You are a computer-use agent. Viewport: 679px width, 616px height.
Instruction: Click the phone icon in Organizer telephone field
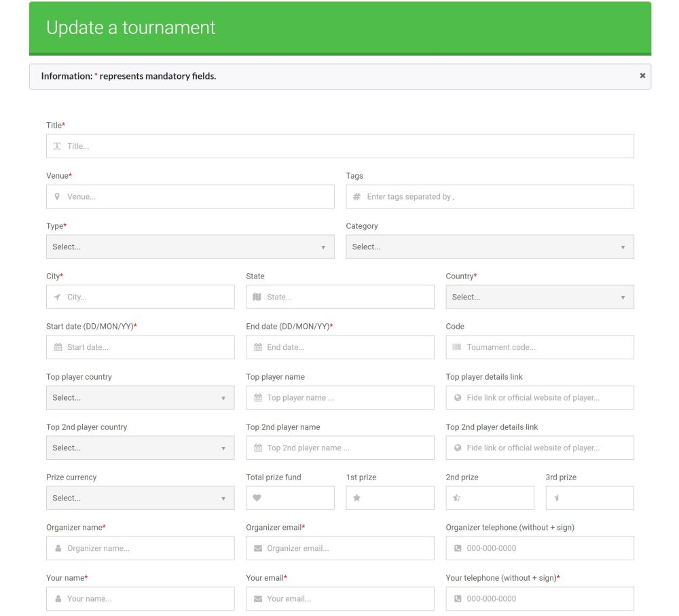(x=458, y=549)
